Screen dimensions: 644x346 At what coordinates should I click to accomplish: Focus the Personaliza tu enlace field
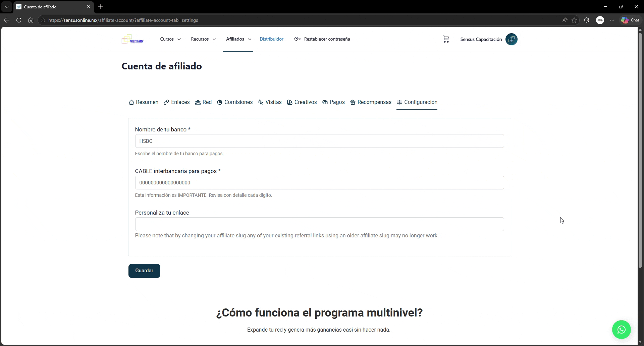pyautogui.click(x=319, y=224)
